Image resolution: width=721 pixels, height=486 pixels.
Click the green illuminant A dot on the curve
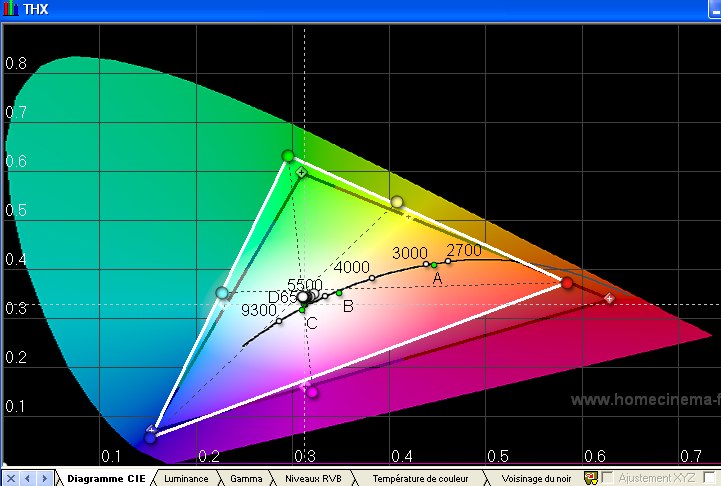point(434,265)
